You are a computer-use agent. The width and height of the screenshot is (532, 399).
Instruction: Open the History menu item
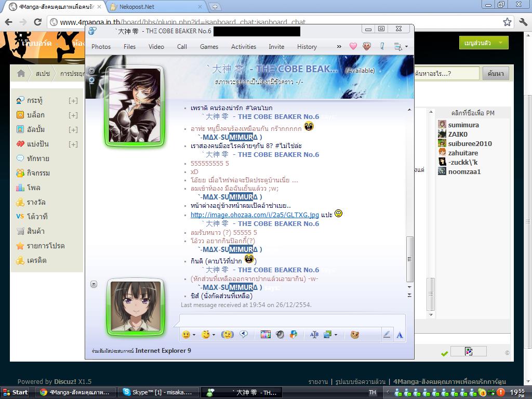tap(307, 46)
